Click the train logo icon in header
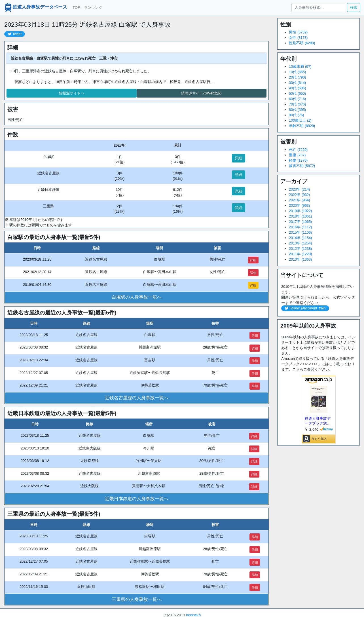The height and width of the screenshot is (625, 364). (8, 7)
